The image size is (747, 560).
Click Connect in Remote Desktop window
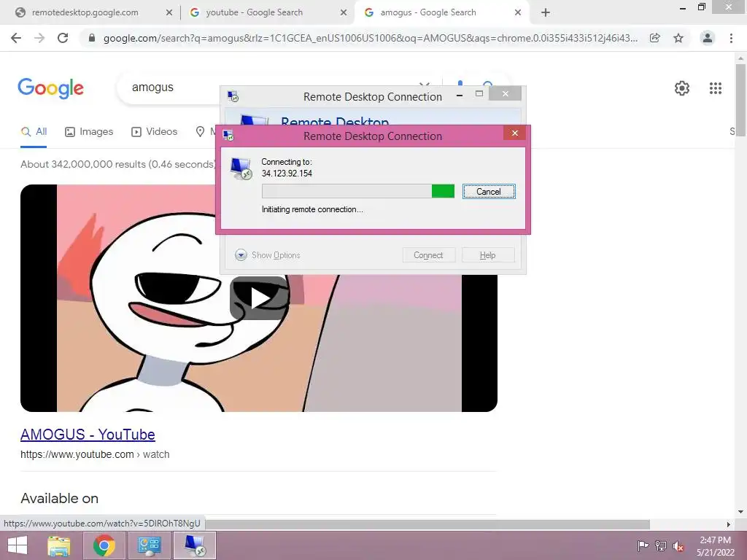428,255
